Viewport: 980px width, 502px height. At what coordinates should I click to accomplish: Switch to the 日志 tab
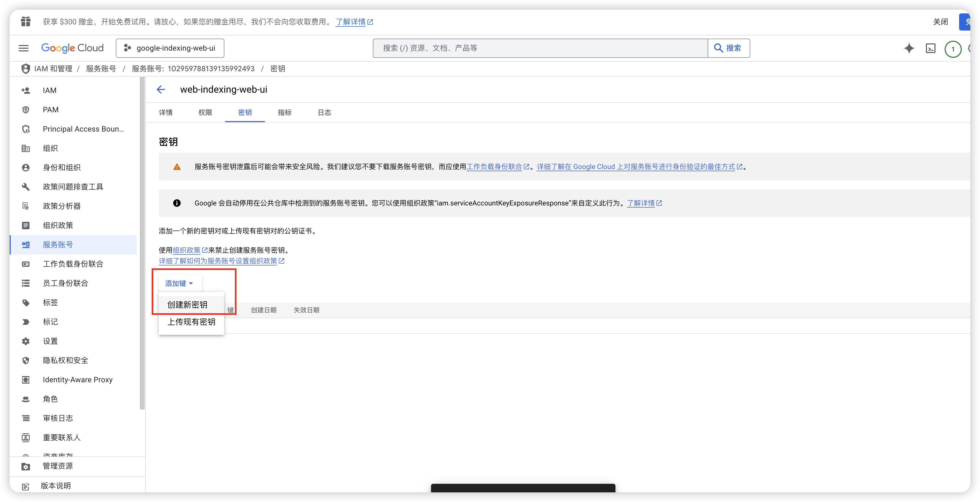[324, 113]
